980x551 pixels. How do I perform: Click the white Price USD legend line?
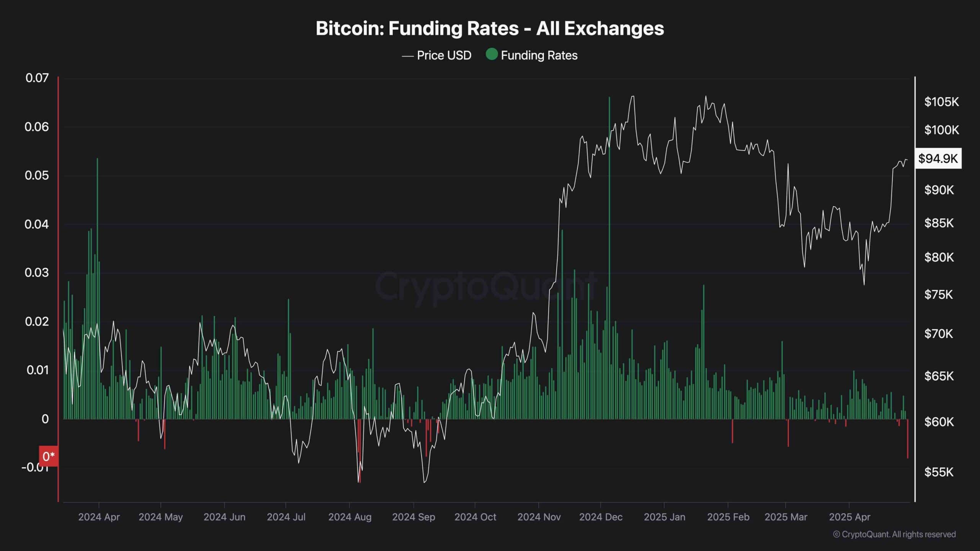click(x=407, y=56)
